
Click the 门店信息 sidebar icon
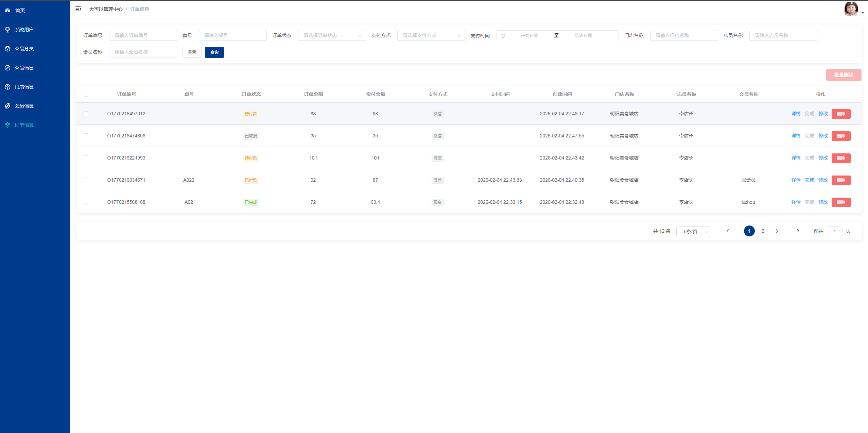(x=7, y=87)
